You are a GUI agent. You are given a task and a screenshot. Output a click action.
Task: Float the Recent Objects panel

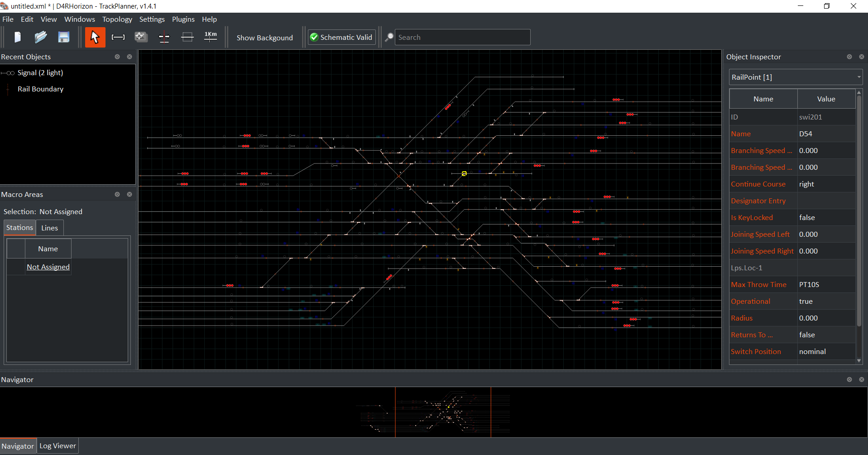click(117, 57)
